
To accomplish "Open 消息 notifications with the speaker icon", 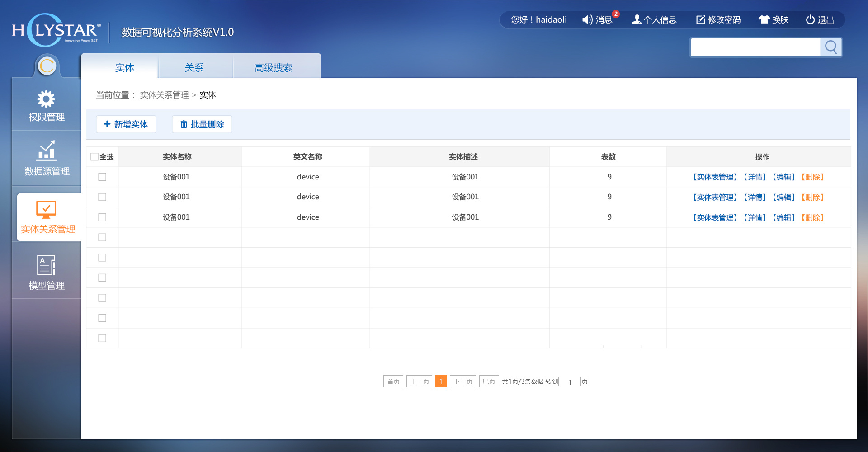I will click(x=587, y=19).
